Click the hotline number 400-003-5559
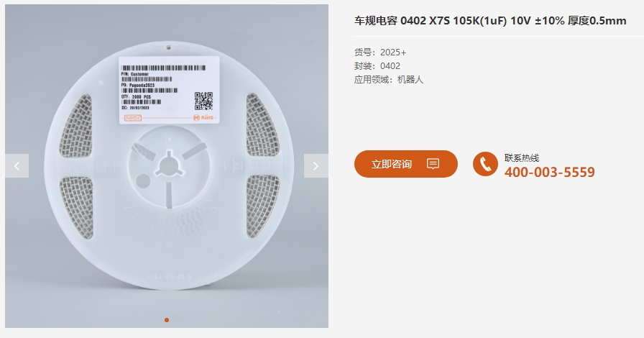 click(550, 172)
